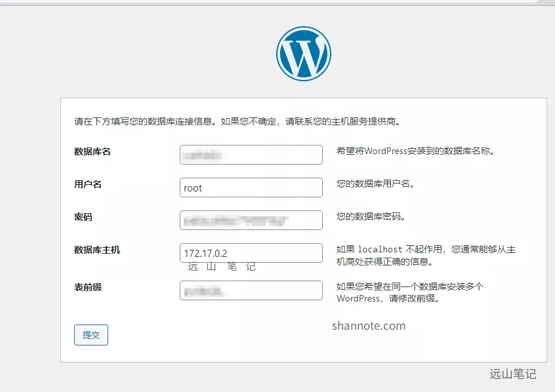Focus the 表前缀 table prefix field
Screen dimensions: 555x392
(251, 290)
